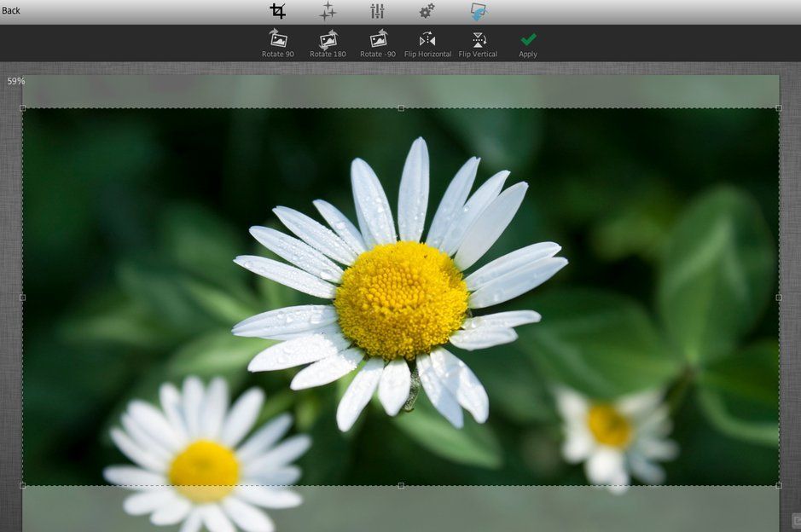The image size is (801, 532).
Task: Click the left-edge middle crop handle
Action: [x=22, y=298]
